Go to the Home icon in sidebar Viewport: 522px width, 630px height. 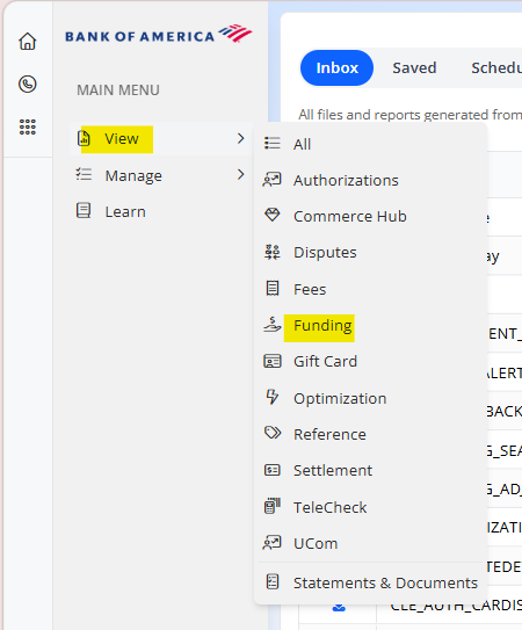coord(27,41)
